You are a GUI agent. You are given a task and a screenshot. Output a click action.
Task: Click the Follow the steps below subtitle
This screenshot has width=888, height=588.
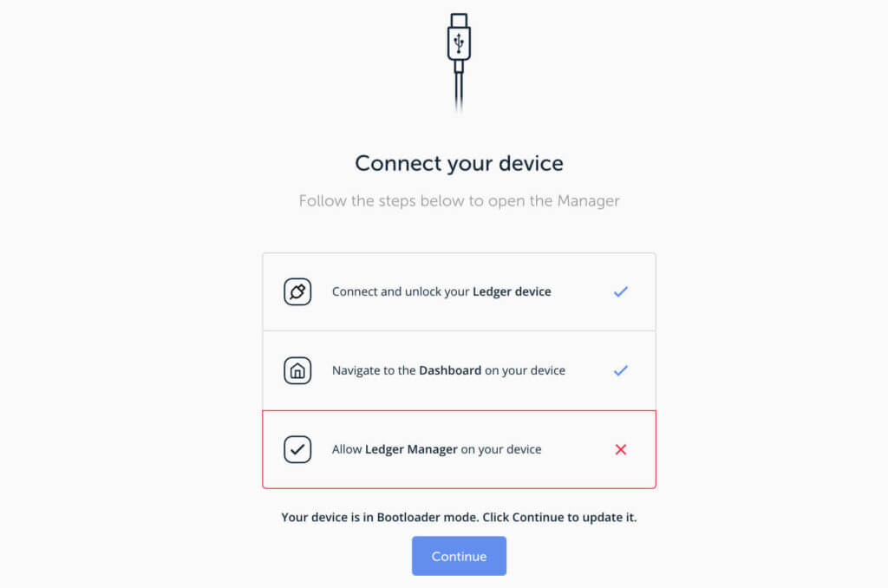coord(459,200)
